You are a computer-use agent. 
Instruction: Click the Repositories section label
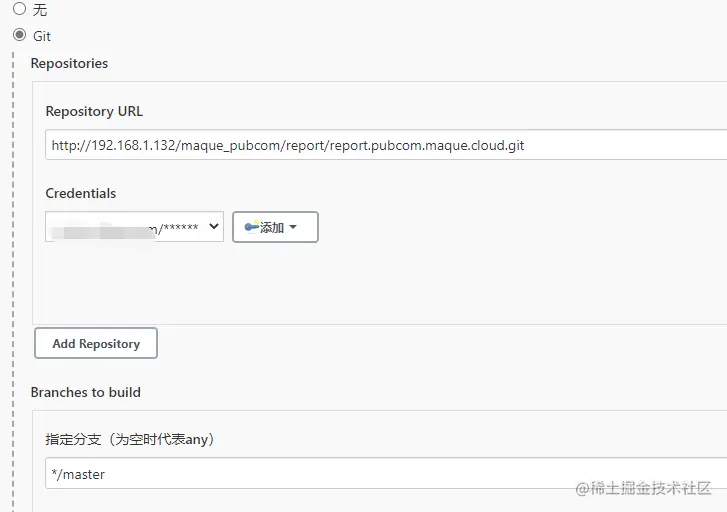tap(69, 64)
